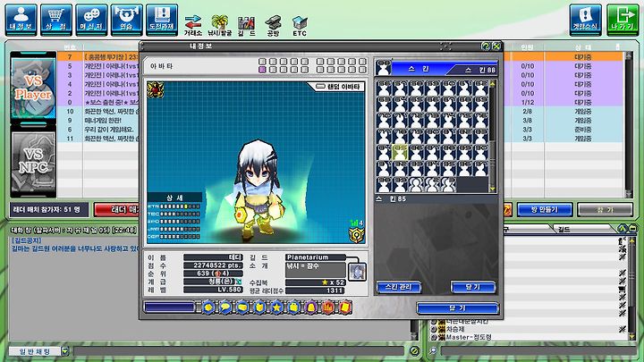Click the class icon next to 계급 rank value
This screenshot has width=644, height=362.
pos(239,282)
